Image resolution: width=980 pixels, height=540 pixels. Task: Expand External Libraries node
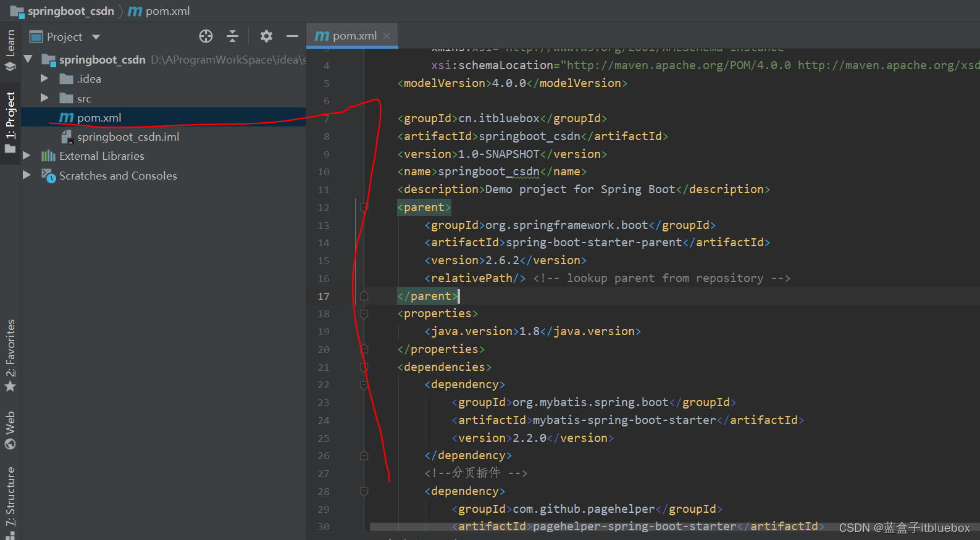coord(27,156)
